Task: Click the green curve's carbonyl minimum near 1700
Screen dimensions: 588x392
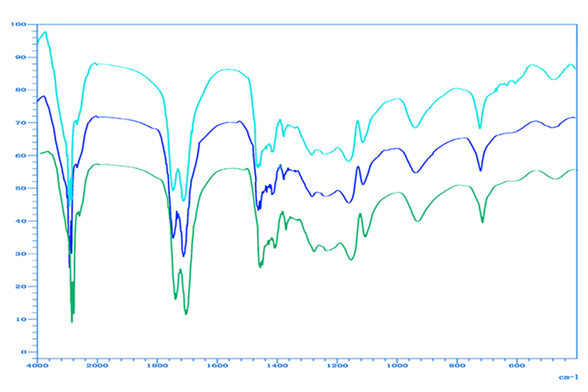Action: pyautogui.click(x=186, y=314)
